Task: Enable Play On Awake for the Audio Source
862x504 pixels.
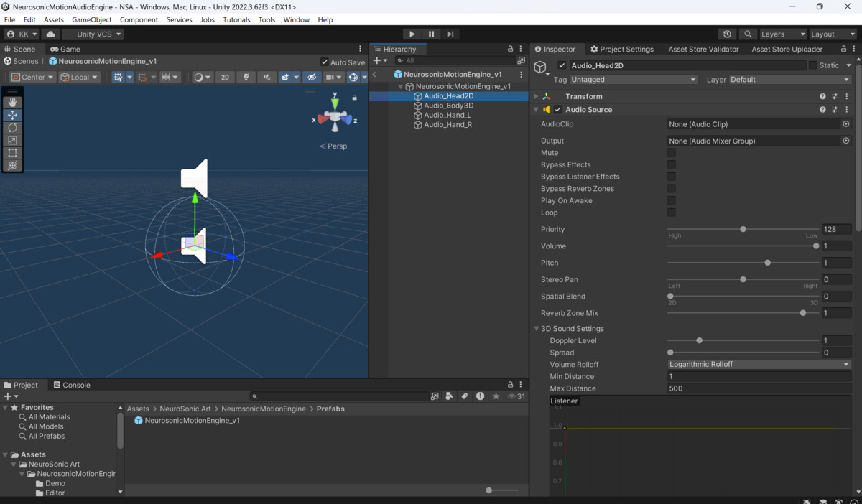Action: click(672, 200)
